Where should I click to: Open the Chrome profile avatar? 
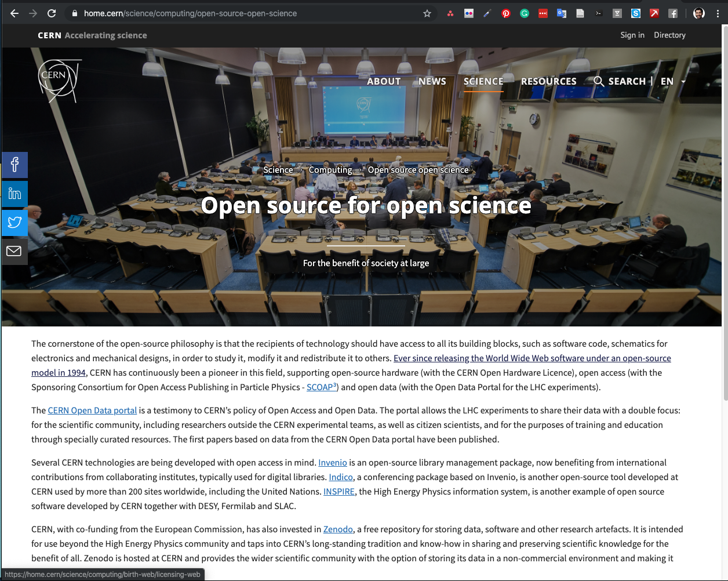click(699, 13)
